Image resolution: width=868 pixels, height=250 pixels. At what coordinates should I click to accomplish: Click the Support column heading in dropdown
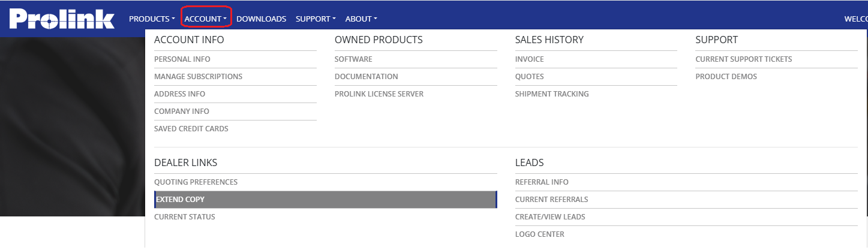point(717,40)
